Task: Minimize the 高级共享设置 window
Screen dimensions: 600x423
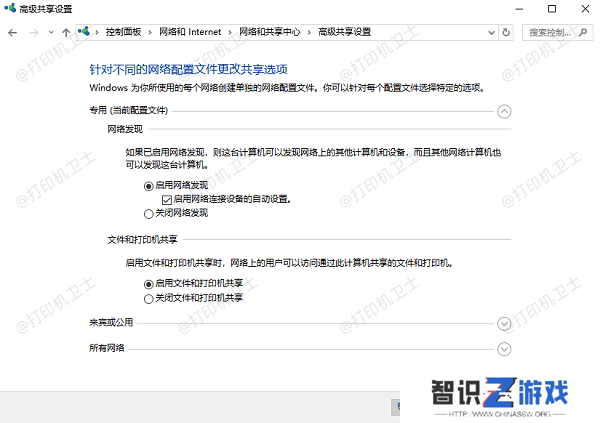Action: pyautogui.click(x=519, y=9)
